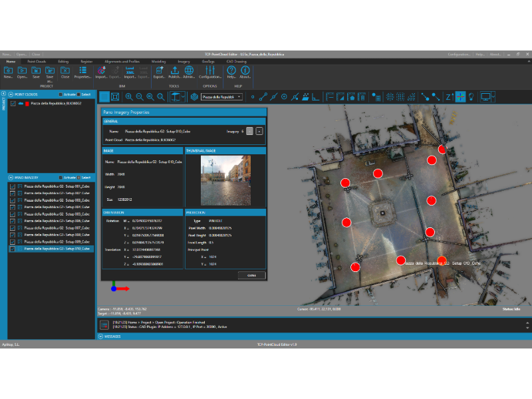Screen dimensions: 532x399
Task: Click the red point cloud color swatch
Action: pos(27,104)
